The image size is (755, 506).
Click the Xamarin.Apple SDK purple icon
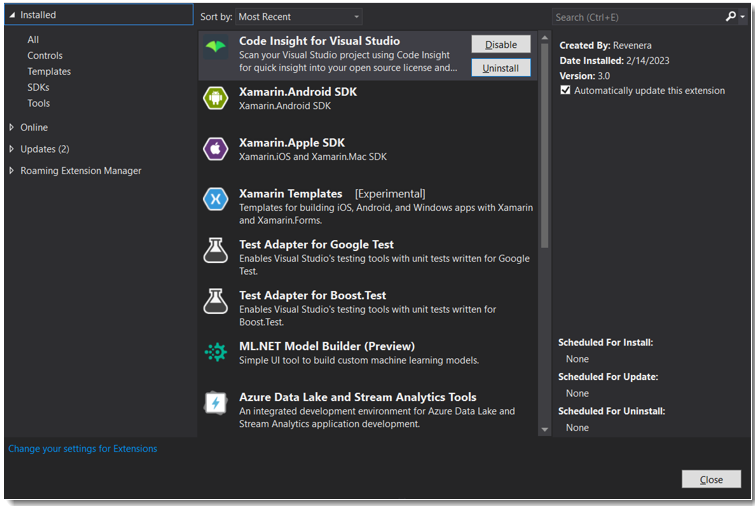click(216, 149)
